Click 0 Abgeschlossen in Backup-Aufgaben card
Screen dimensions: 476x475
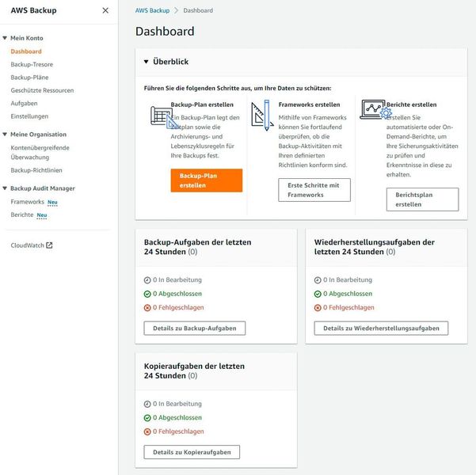pos(177,294)
